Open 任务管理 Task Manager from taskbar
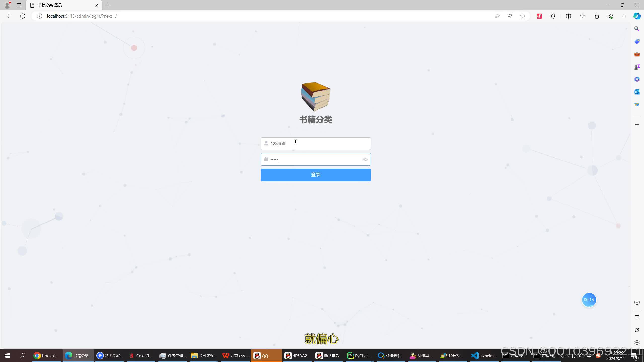 pos(173,356)
